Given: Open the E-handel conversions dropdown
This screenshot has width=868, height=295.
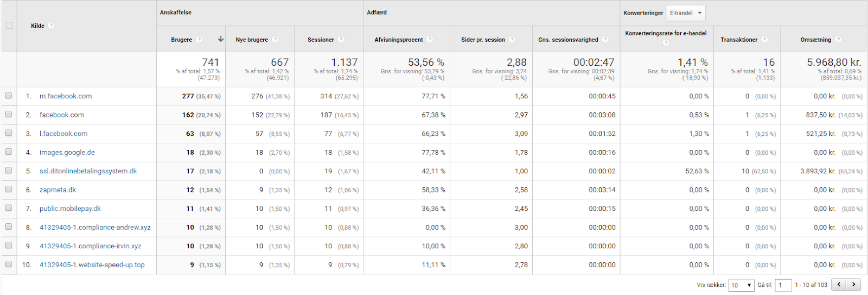Looking at the screenshot, I should [686, 13].
